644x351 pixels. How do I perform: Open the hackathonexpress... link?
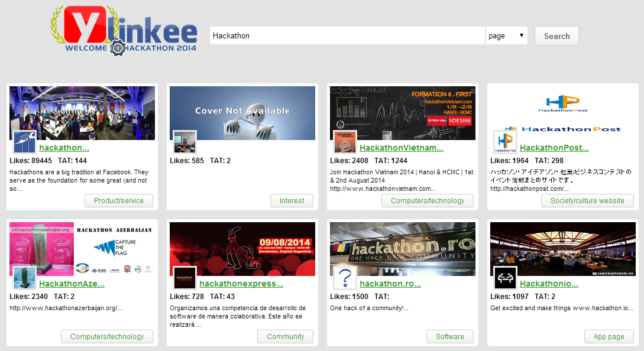click(x=241, y=284)
